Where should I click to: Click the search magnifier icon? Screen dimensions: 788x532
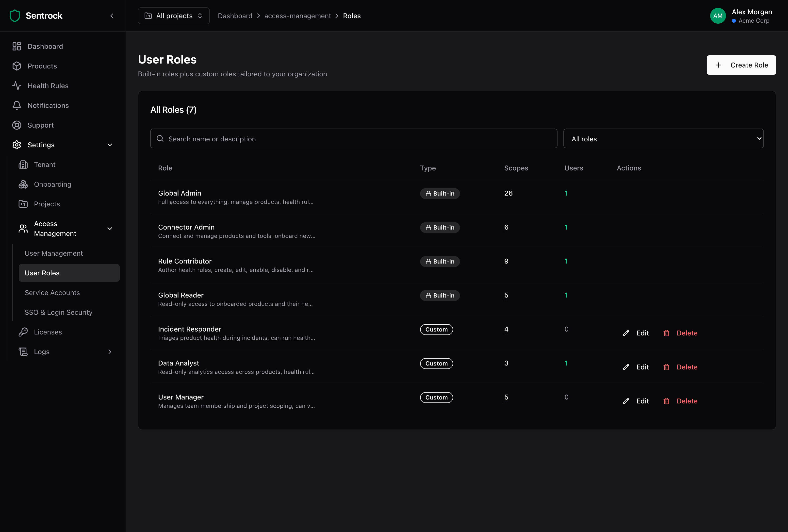tap(160, 138)
